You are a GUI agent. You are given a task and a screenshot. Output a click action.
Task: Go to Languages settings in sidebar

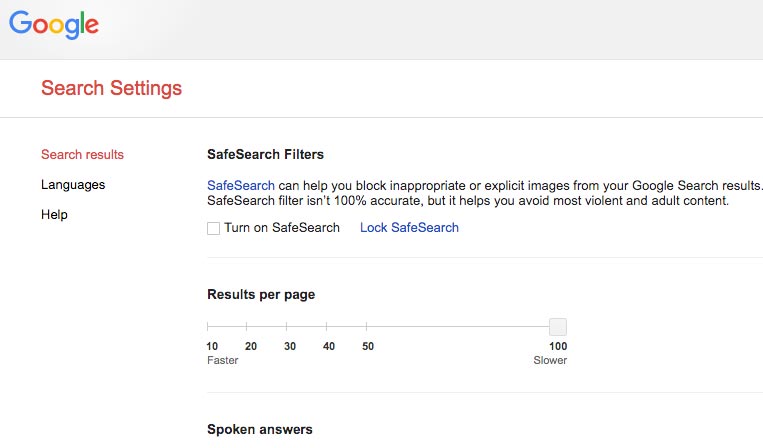coord(73,185)
